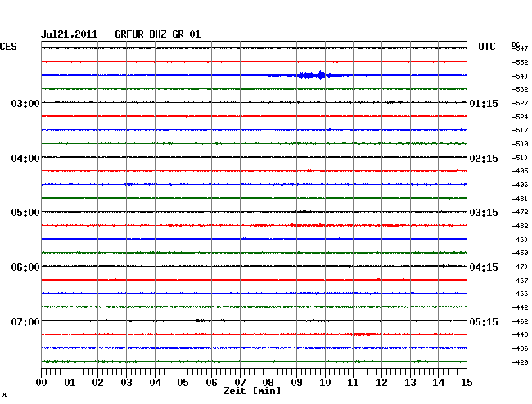Click the black signal blip on the 07:00 trace

coord(201,321)
